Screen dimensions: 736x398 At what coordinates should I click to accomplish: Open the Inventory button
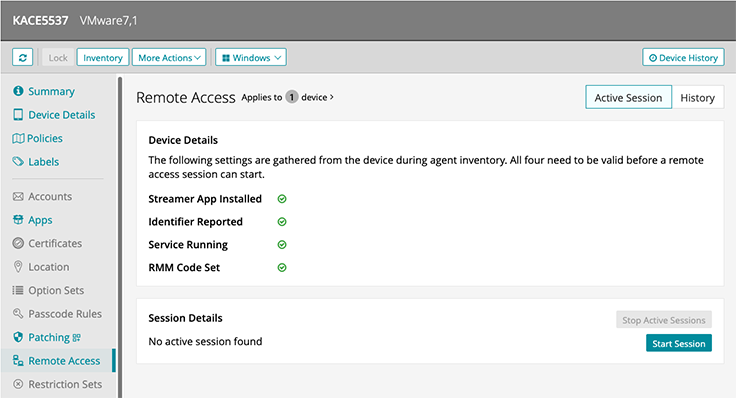pyautogui.click(x=103, y=58)
